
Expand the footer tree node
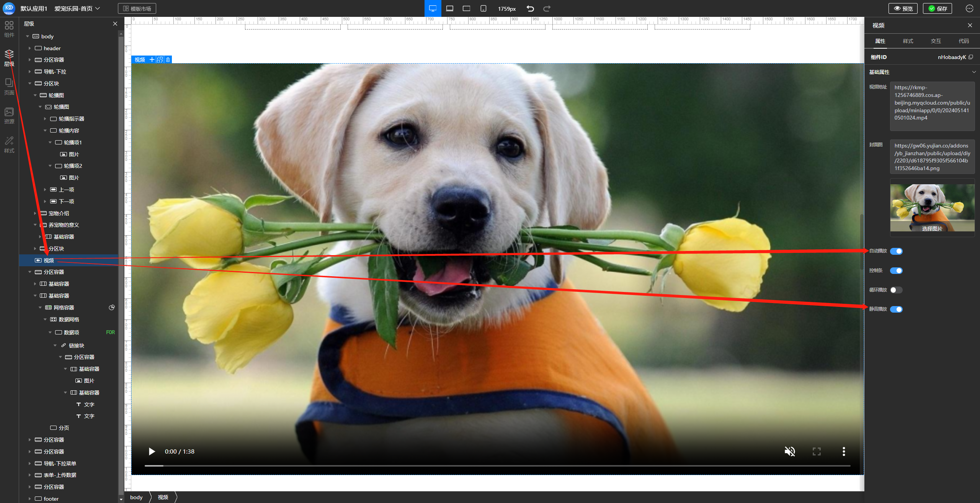(29, 499)
